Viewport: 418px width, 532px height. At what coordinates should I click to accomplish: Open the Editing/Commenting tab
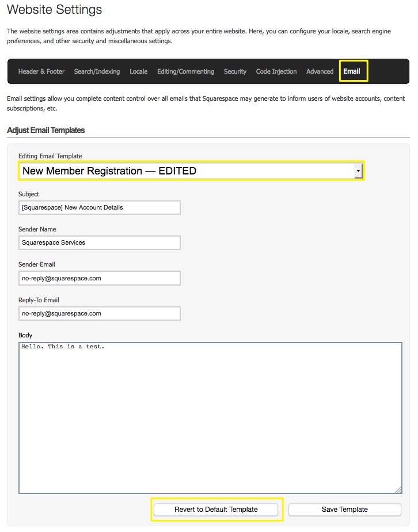click(185, 71)
